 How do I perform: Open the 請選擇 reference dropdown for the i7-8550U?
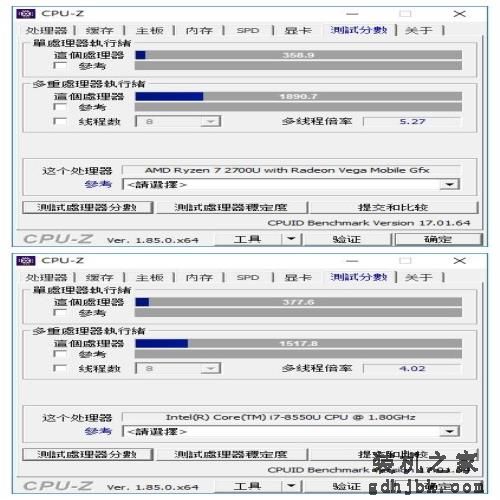(291, 431)
